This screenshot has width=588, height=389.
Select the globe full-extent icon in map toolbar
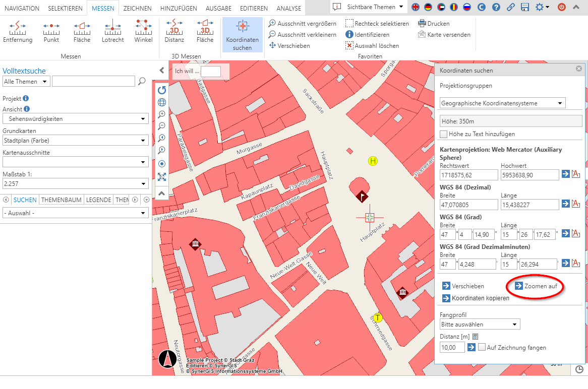[162, 102]
